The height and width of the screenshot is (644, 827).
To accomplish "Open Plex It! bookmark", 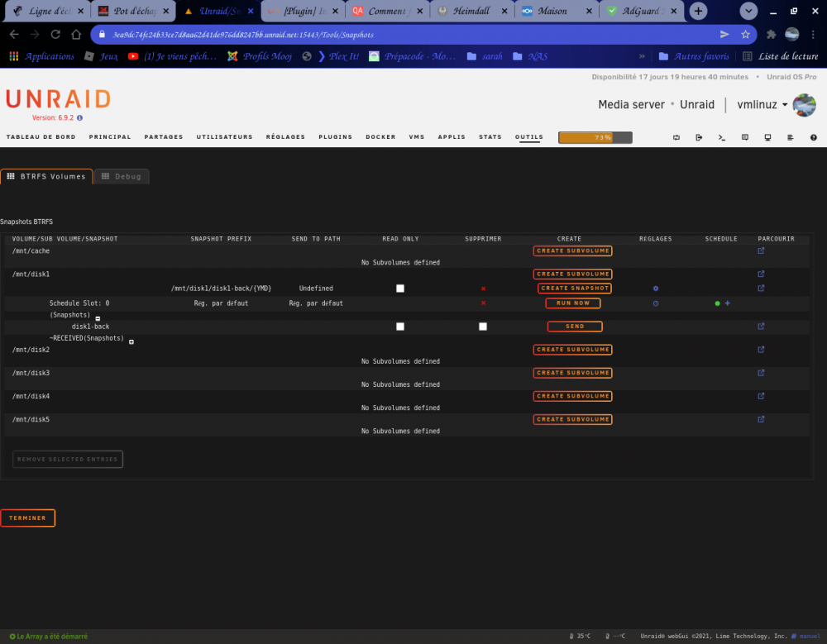I will coord(338,56).
